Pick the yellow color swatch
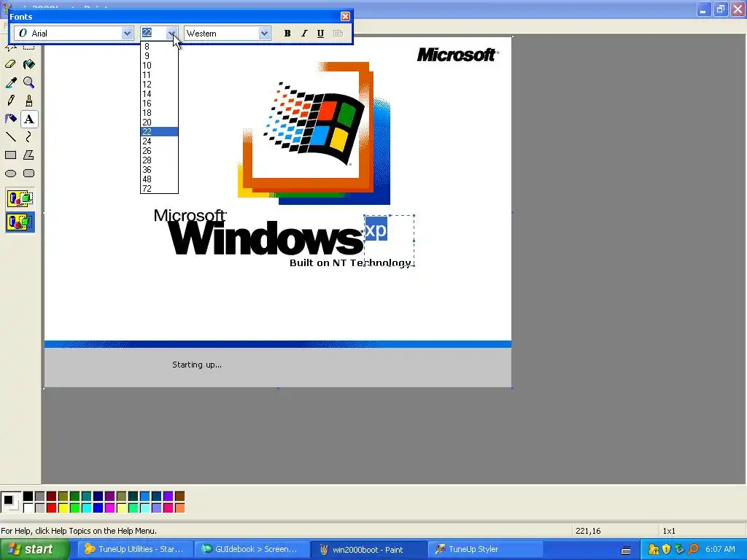Screen dimensions: 747x560 point(63,508)
